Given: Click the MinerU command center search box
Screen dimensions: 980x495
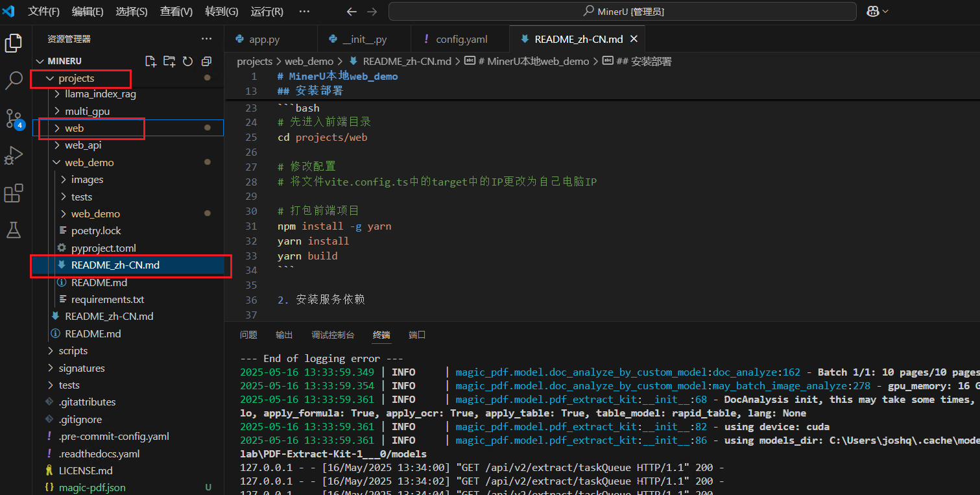Looking at the screenshot, I should coord(623,11).
